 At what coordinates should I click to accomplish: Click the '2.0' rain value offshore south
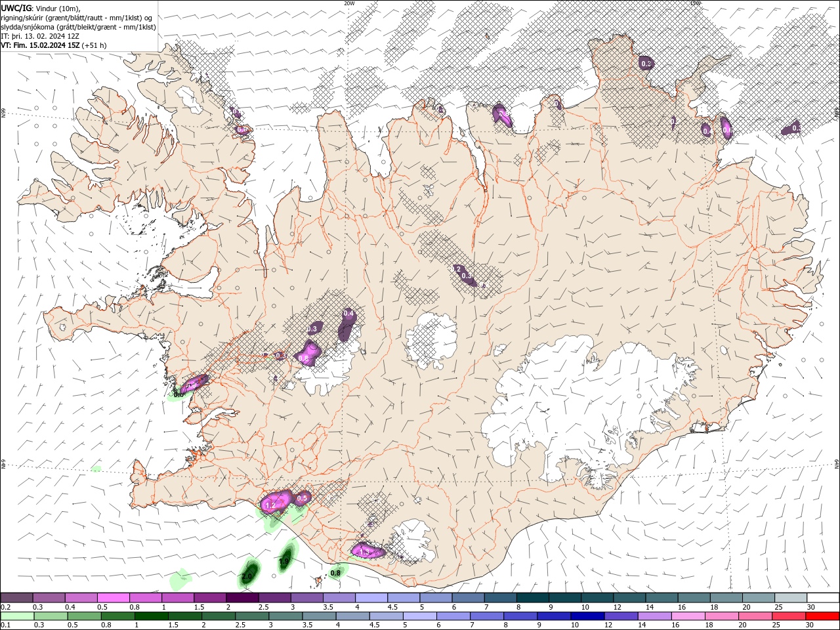[x=247, y=577]
